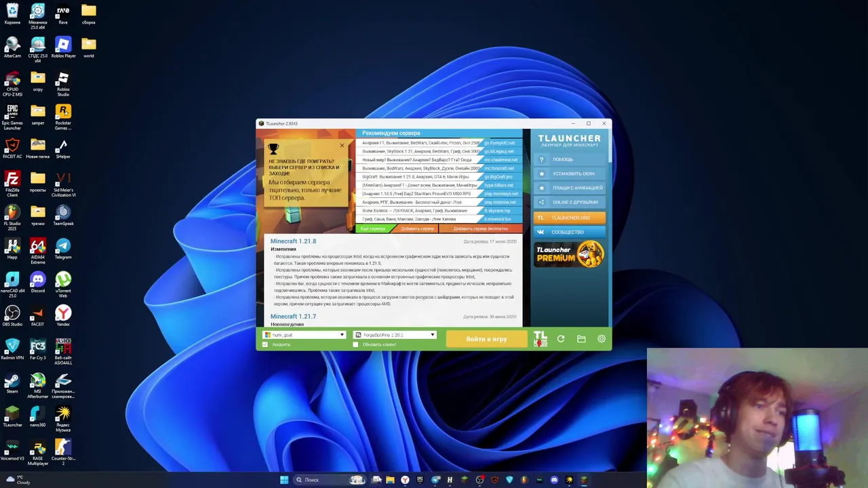
Task: Click the TLauncher Premium banner
Action: pyautogui.click(x=570, y=255)
